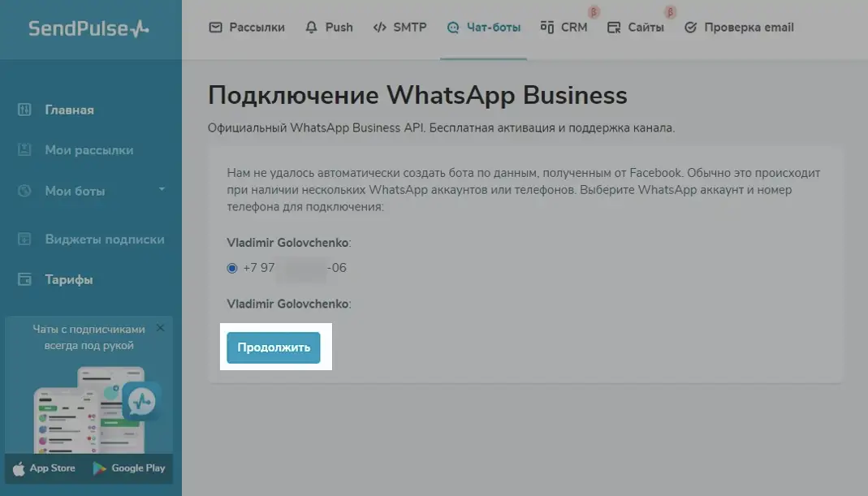This screenshot has height=496, width=868.
Task: Open Мои рассылки in the sidebar
Action: coord(89,150)
